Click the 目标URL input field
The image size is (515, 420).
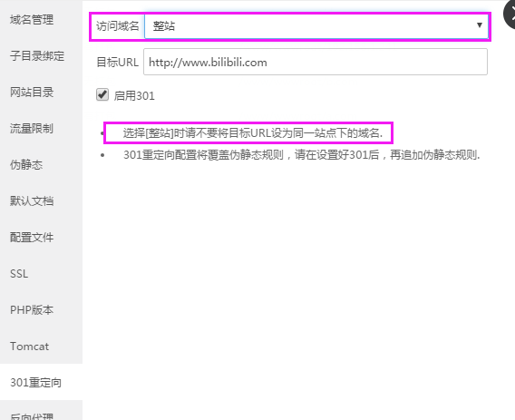pyautogui.click(x=316, y=62)
